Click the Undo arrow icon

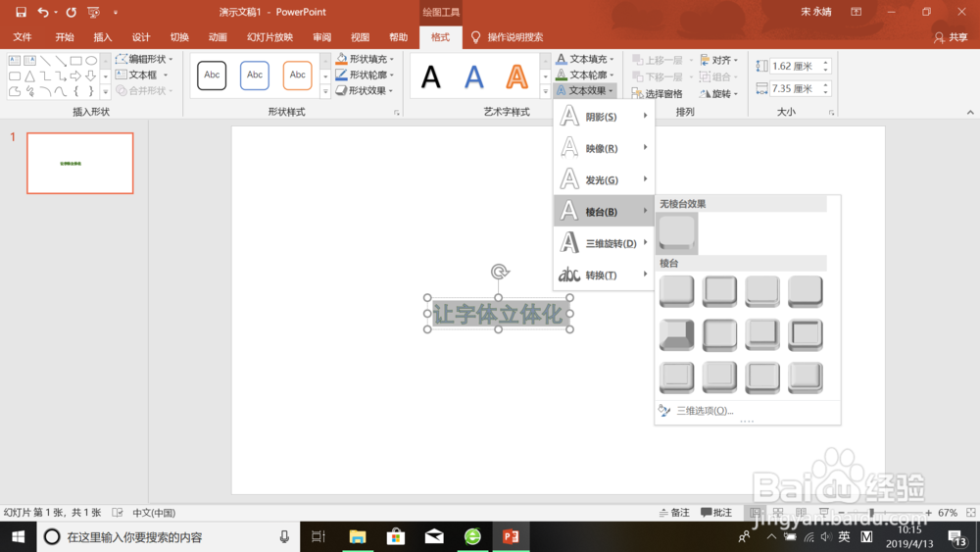[42, 12]
